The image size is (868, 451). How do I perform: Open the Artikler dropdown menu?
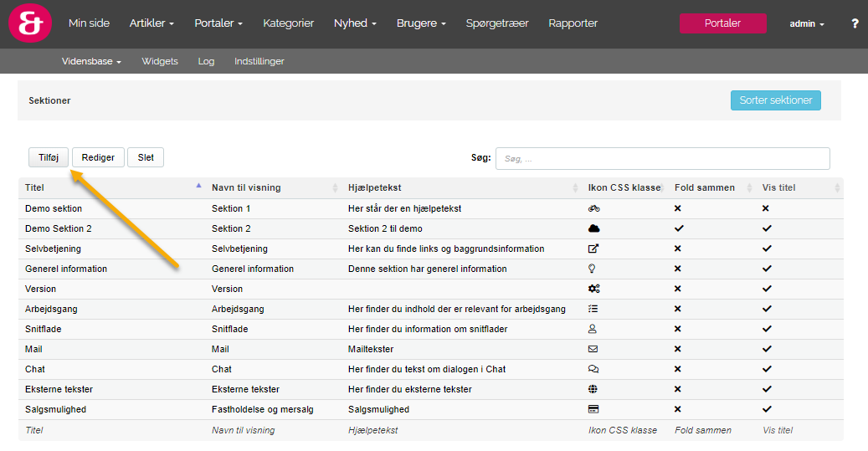point(152,23)
